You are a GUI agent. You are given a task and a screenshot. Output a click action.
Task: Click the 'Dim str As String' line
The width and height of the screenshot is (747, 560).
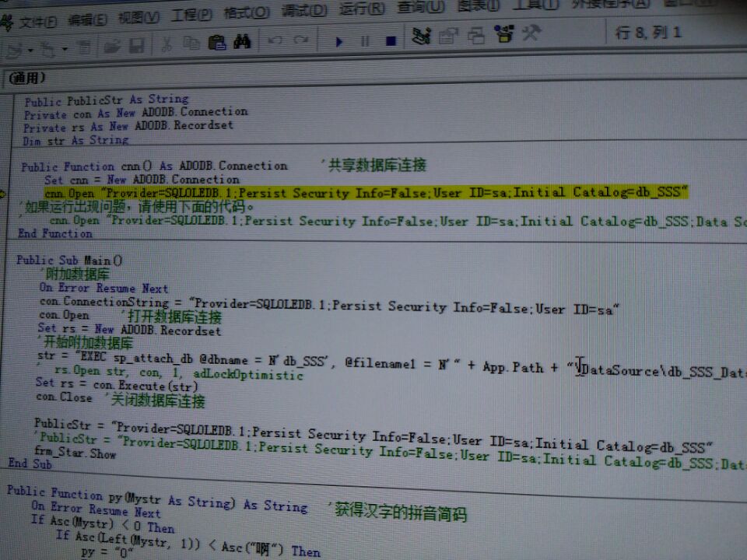75,140
